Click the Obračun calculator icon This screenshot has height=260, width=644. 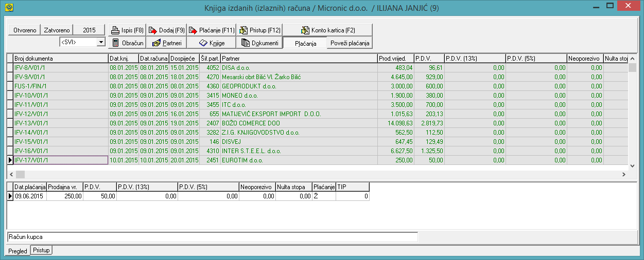coord(116,43)
